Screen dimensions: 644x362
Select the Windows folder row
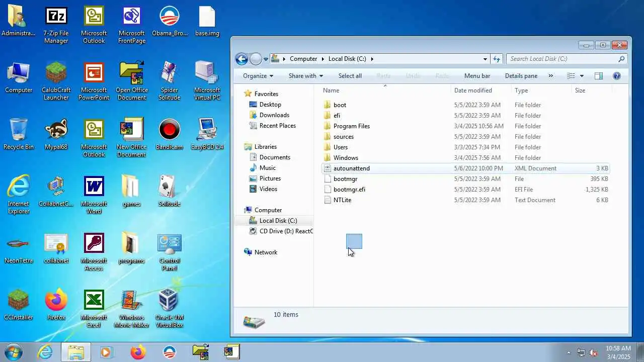[465, 158]
